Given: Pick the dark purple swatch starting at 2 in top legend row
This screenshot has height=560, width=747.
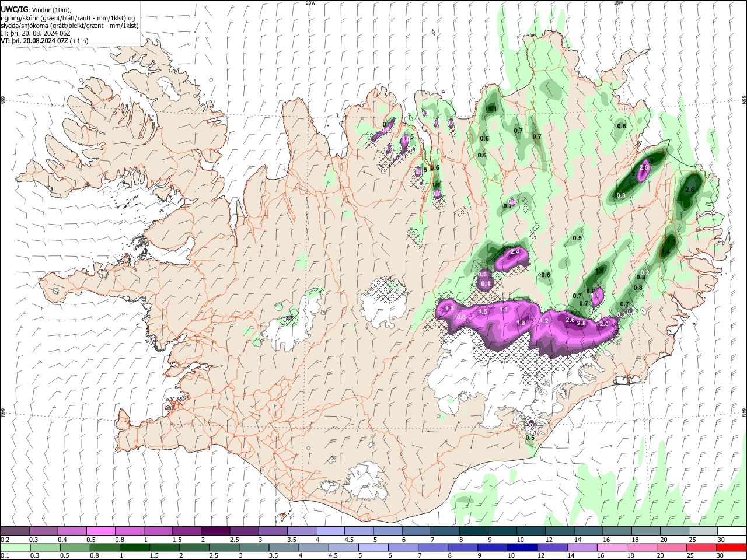Looking at the screenshot, I should (x=215, y=531).
